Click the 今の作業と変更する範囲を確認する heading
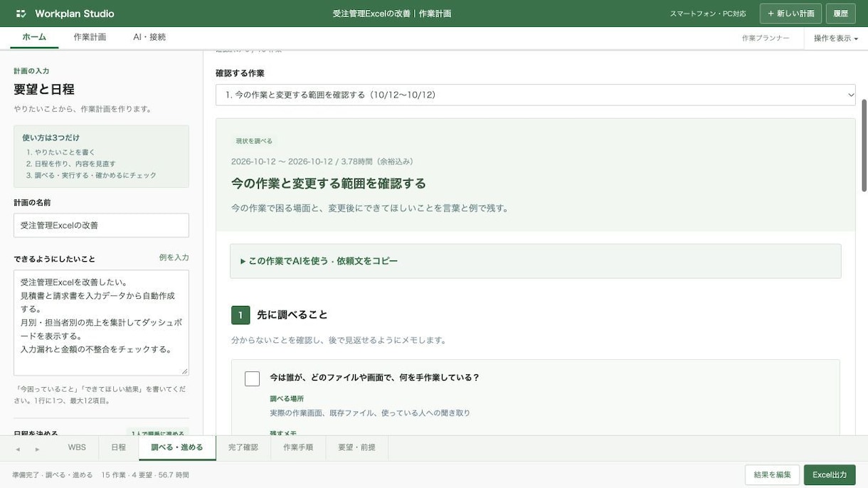Screen dimensions: 868x488 point(329,184)
